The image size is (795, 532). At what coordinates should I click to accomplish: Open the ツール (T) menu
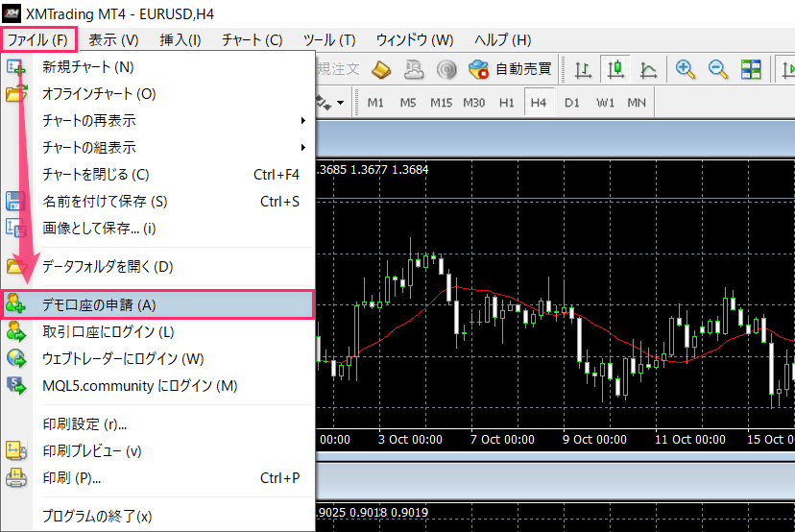pyautogui.click(x=329, y=39)
